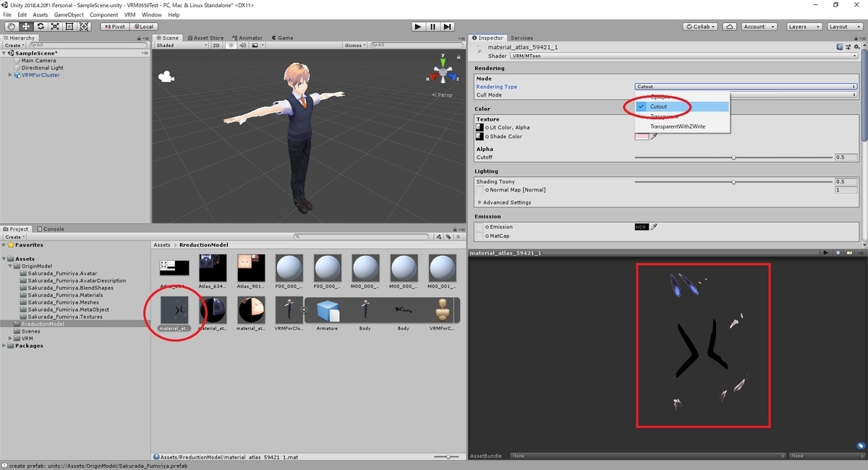Toggle scene audio speaker icon

243,45
